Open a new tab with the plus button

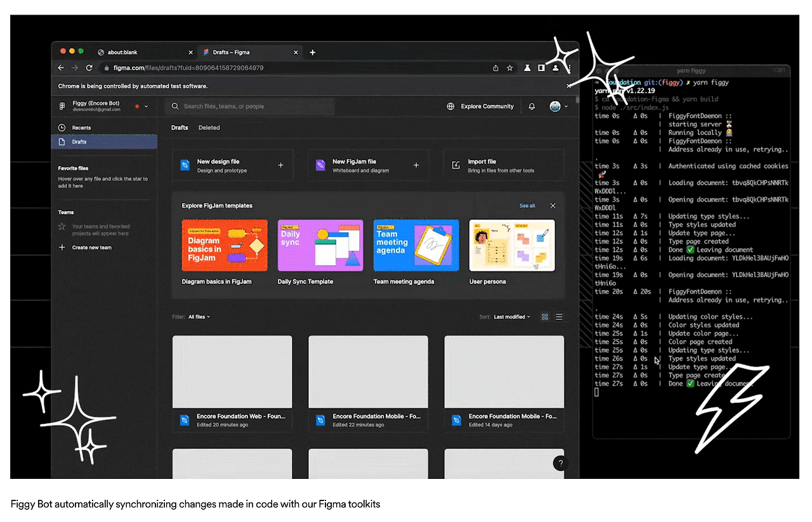pyautogui.click(x=312, y=52)
